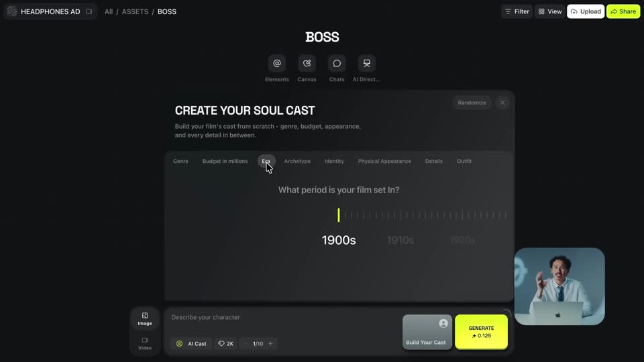Select Image mode in left sidebar
The image size is (644, 362).
145,318
